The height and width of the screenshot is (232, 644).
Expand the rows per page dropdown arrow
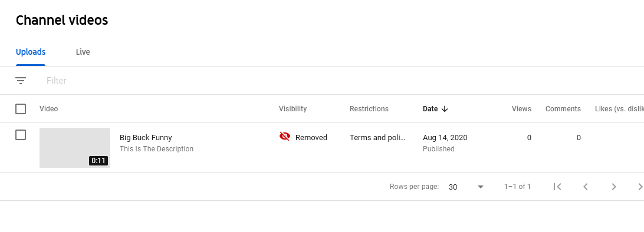[x=481, y=187]
